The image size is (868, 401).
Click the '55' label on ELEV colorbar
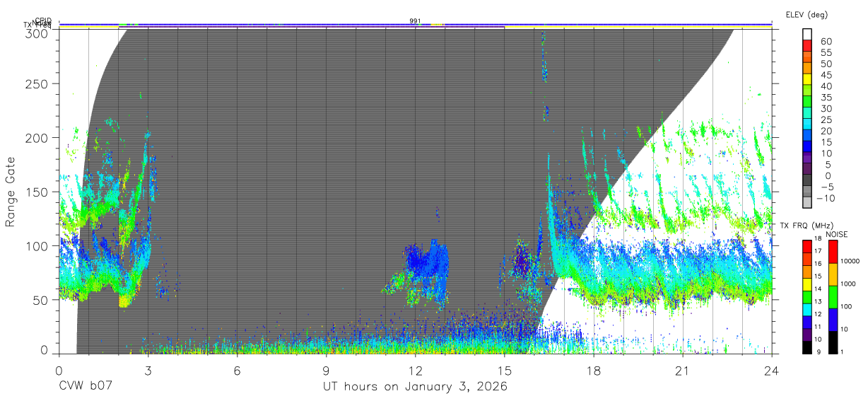pyautogui.click(x=826, y=52)
